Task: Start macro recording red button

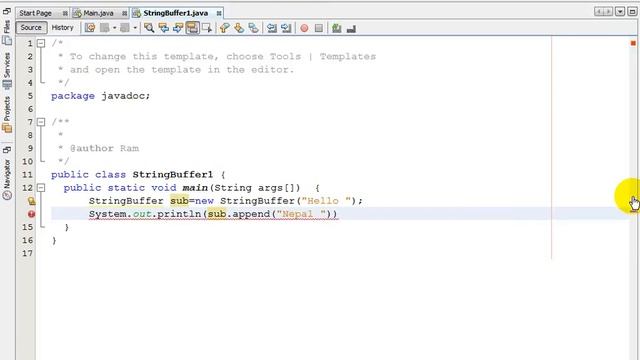Action: [304, 28]
